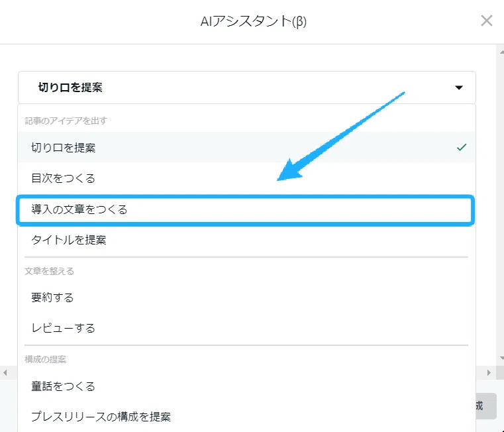This screenshot has height=432, width=504.
Task: Select 要約する under 文章を整える
Action: 246,297
